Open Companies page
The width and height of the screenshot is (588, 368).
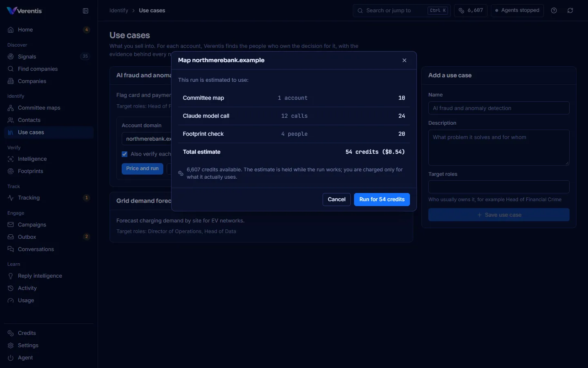[x=49, y=81]
